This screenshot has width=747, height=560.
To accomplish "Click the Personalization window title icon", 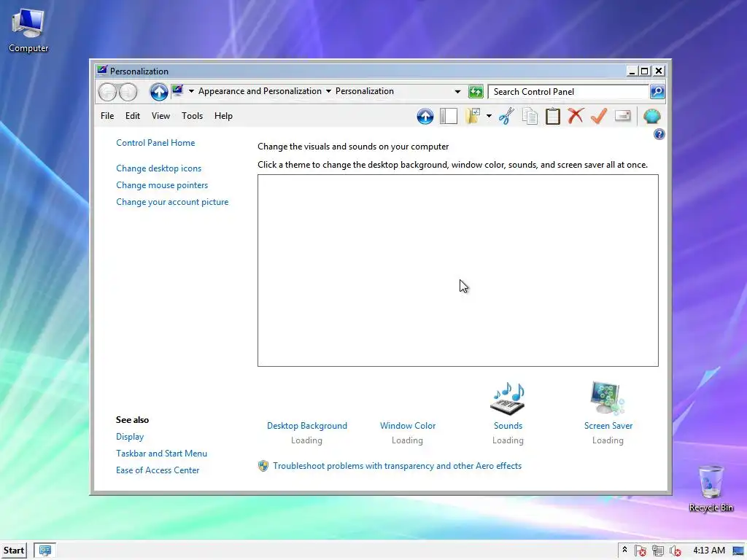I will [x=102, y=71].
